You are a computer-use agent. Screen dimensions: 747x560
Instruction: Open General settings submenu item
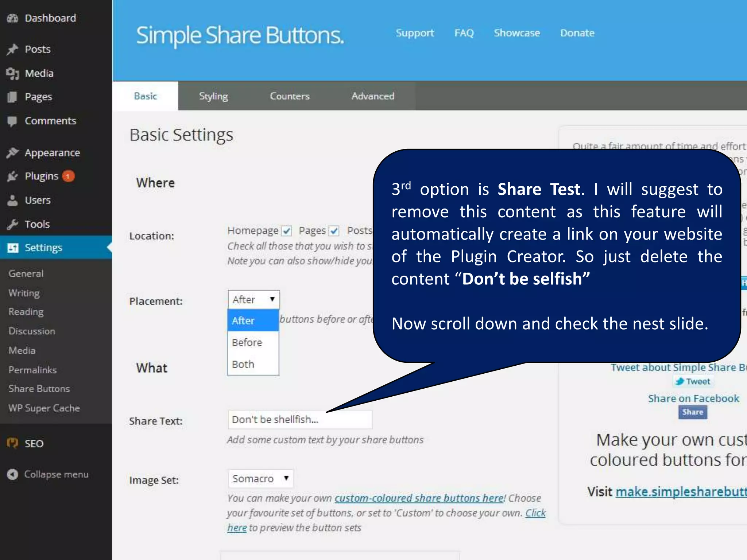(x=26, y=273)
